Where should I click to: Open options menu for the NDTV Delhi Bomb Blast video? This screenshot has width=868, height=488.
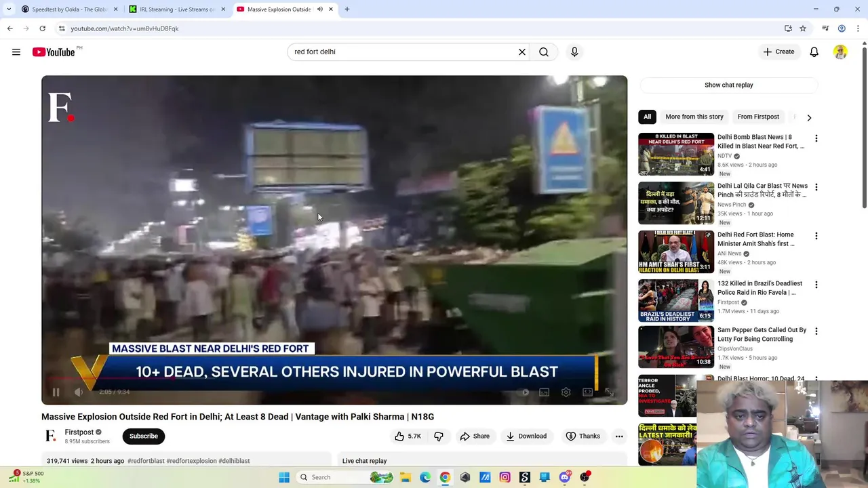coord(816,138)
